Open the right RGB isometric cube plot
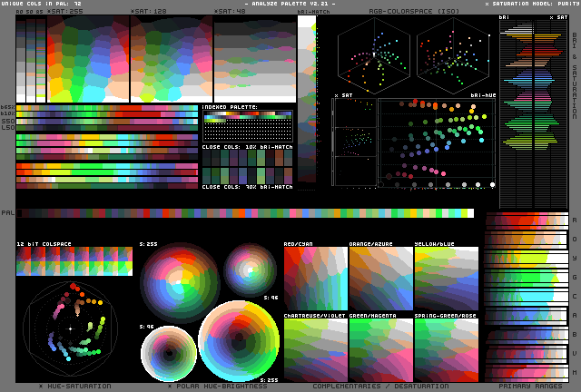The height and width of the screenshot is (392, 581). (453, 55)
